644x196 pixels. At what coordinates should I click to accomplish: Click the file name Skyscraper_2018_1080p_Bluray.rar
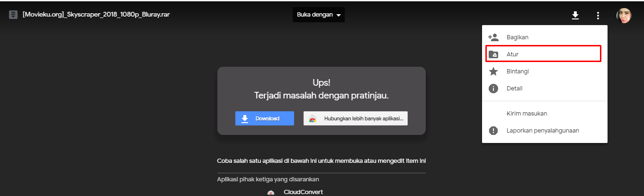tap(96, 15)
